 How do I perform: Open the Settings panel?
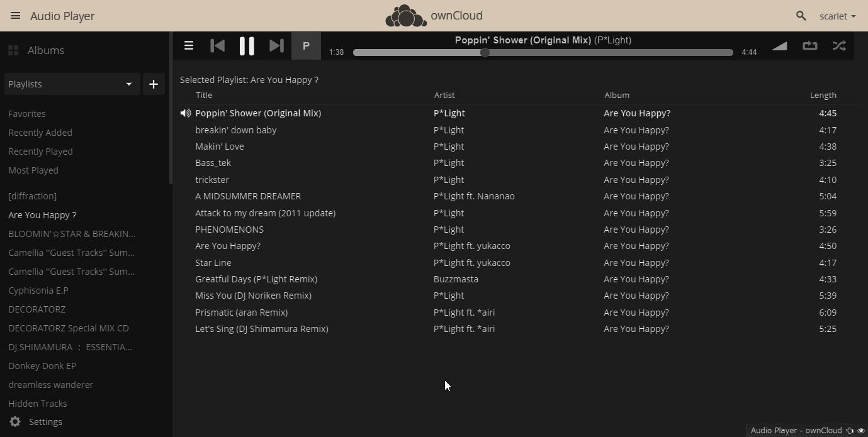(45, 422)
